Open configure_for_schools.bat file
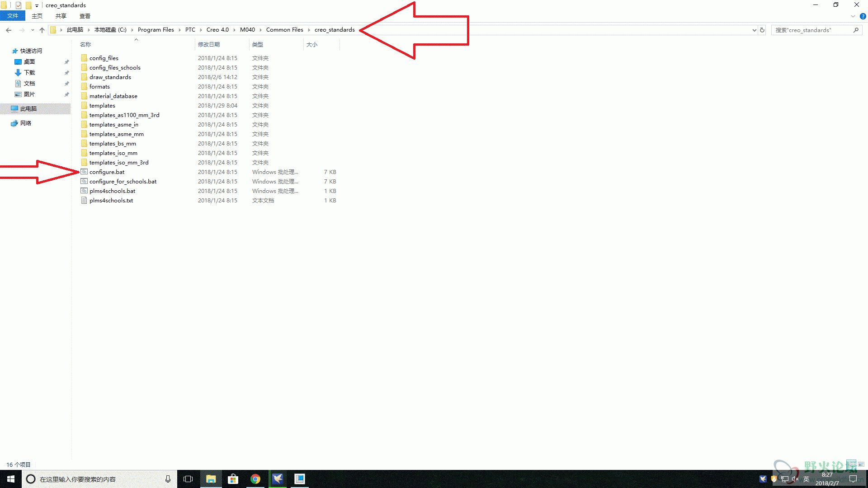 (x=123, y=181)
